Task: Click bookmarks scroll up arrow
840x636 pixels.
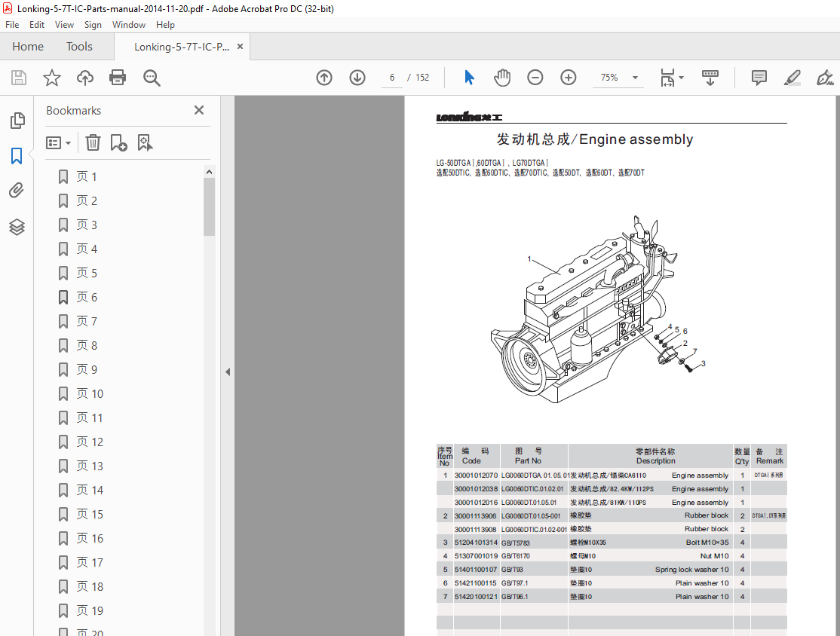Action: [x=209, y=172]
